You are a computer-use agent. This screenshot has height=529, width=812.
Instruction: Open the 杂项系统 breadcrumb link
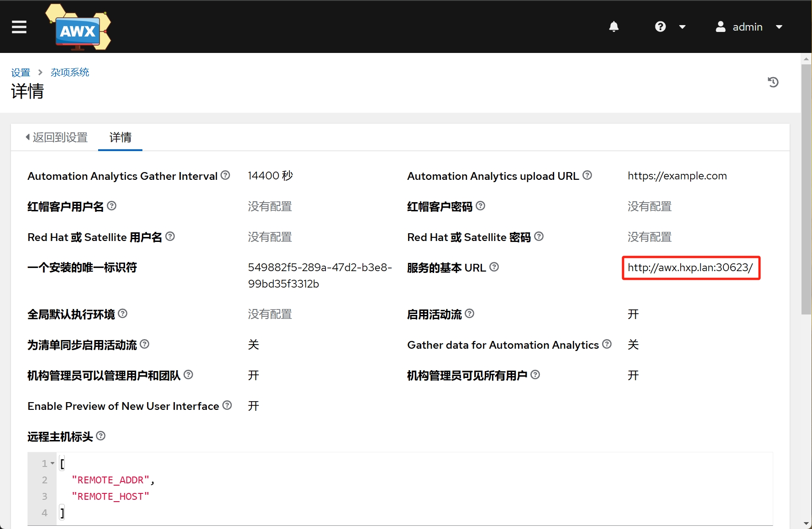pyautogui.click(x=70, y=73)
